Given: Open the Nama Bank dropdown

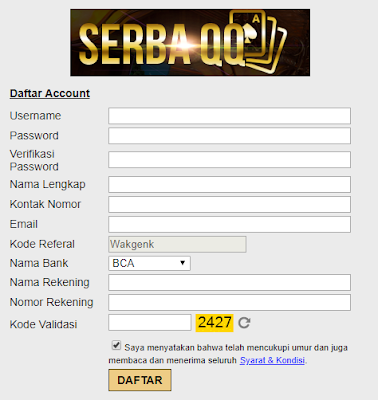Looking at the screenshot, I should tap(149, 263).
